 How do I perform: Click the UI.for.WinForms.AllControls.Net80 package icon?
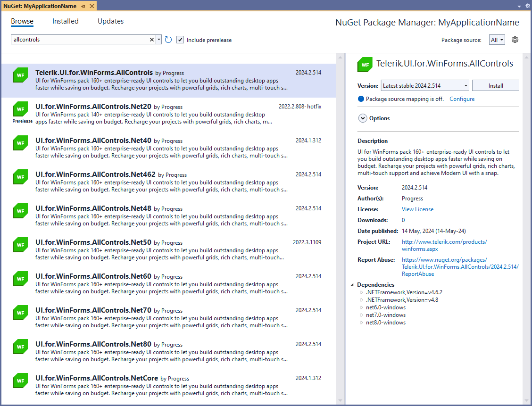tap(20, 346)
